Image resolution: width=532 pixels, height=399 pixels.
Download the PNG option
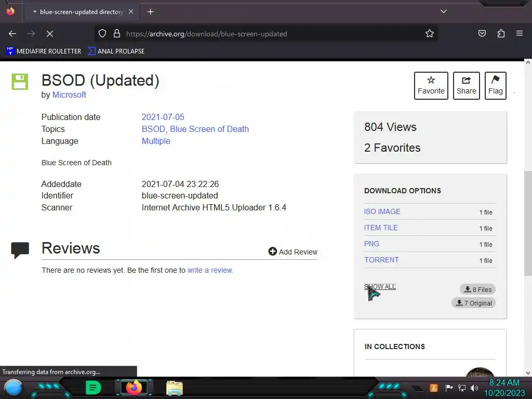(371, 244)
